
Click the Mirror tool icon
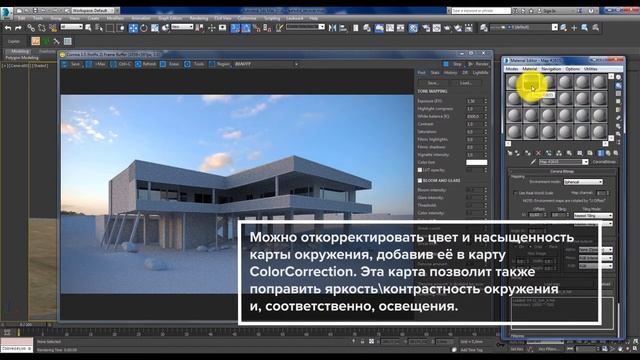[x=332, y=28]
